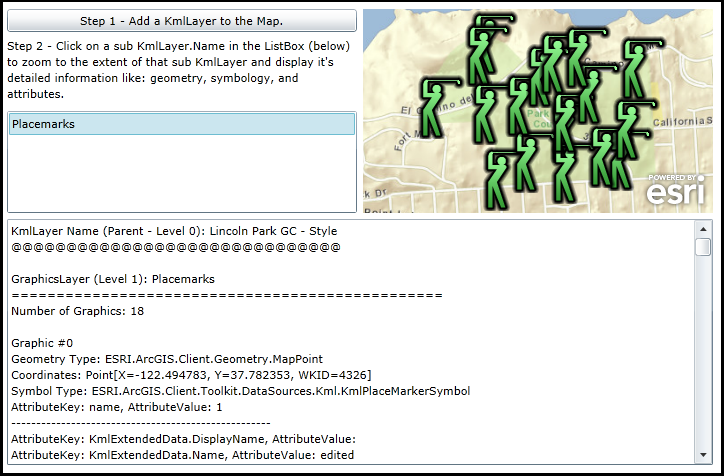The image size is (724, 476).
Task: Click the KmlExtendedData.Name 'edited' line
Action: click(183, 455)
